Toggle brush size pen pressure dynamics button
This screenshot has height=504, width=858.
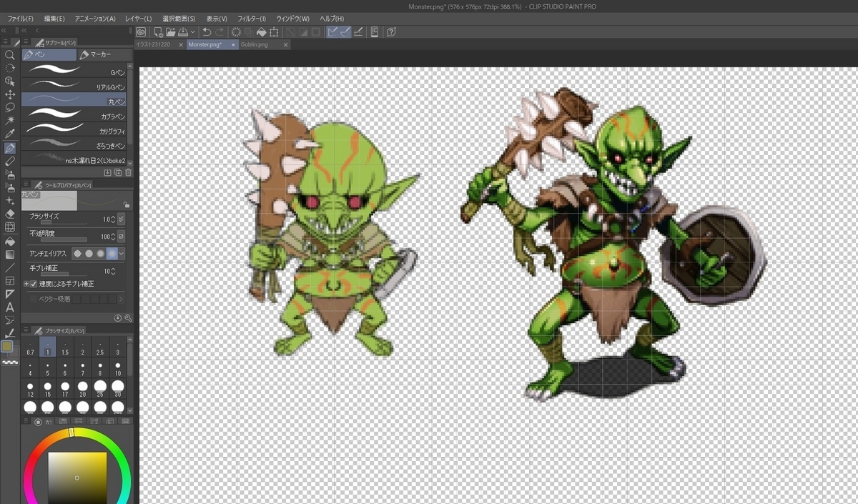coord(121,219)
